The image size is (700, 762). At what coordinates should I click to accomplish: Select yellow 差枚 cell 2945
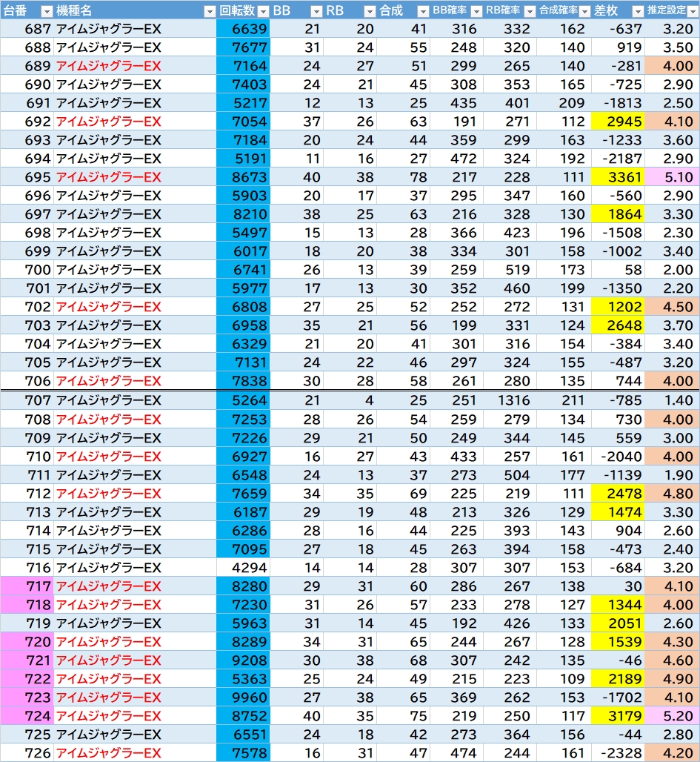618,122
